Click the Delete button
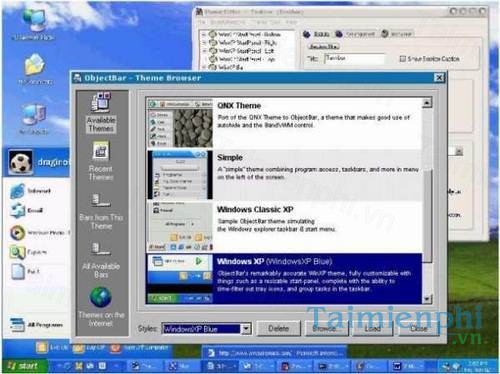This screenshot has height=374, width=500. pyautogui.click(x=279, y=329)
